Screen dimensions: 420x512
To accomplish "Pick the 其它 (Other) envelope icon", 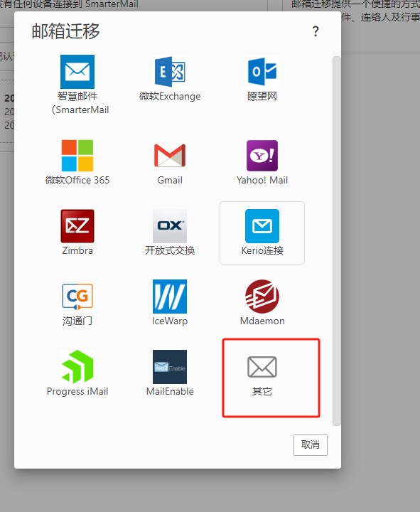I will (262, 367).
